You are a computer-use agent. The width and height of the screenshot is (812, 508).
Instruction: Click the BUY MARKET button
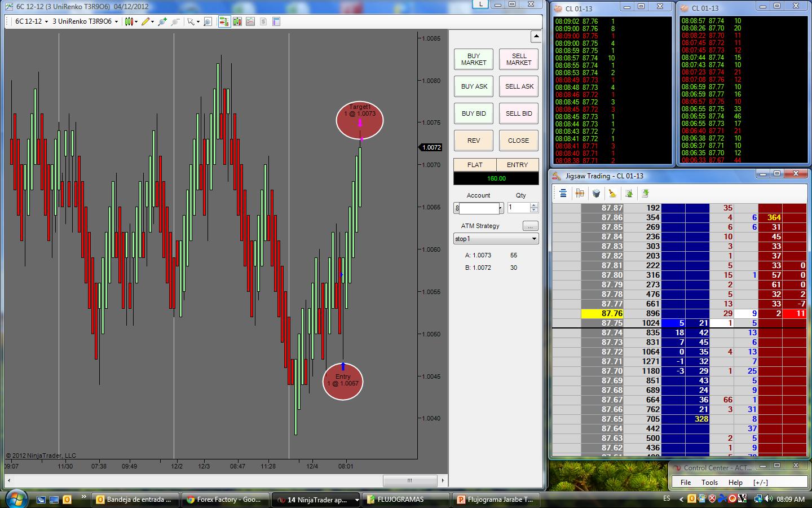[x=474, y=59]
